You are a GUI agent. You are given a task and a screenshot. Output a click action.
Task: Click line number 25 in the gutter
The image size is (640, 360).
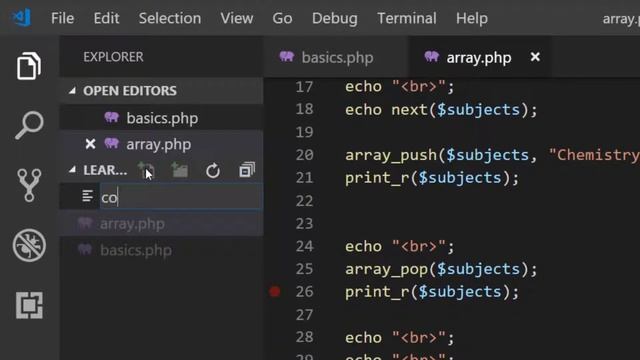(304, 269)
